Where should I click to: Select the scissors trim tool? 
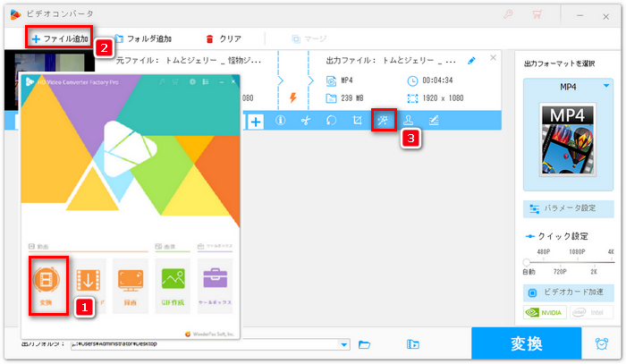(306, 121)
